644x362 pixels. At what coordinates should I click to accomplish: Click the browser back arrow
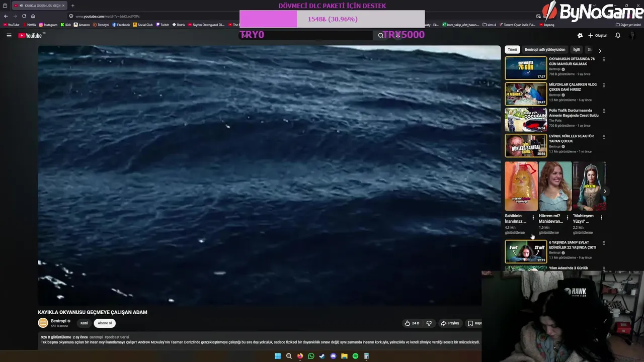(x=6, y=16)
